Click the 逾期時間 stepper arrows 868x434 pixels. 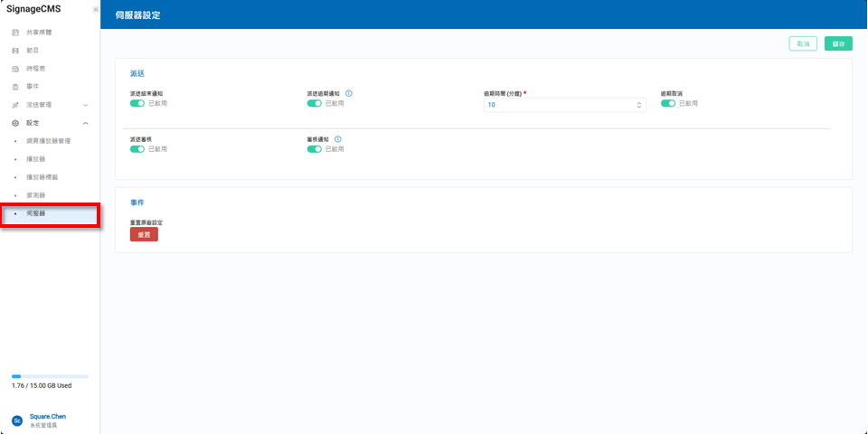639,105
